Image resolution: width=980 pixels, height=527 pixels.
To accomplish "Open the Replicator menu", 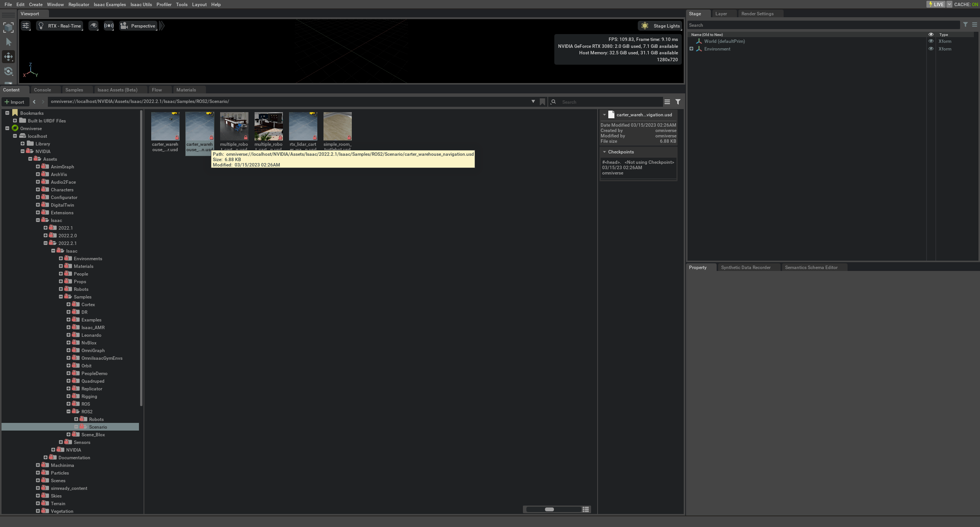I will pyautogui.click(x=78, y=4).
